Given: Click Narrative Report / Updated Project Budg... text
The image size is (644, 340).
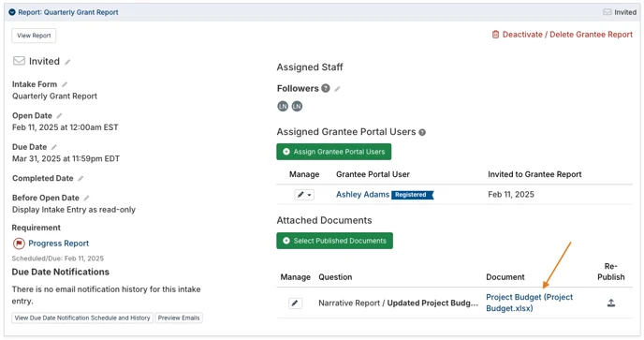Looking at the screenshot, I should click(x=398, y=303).
